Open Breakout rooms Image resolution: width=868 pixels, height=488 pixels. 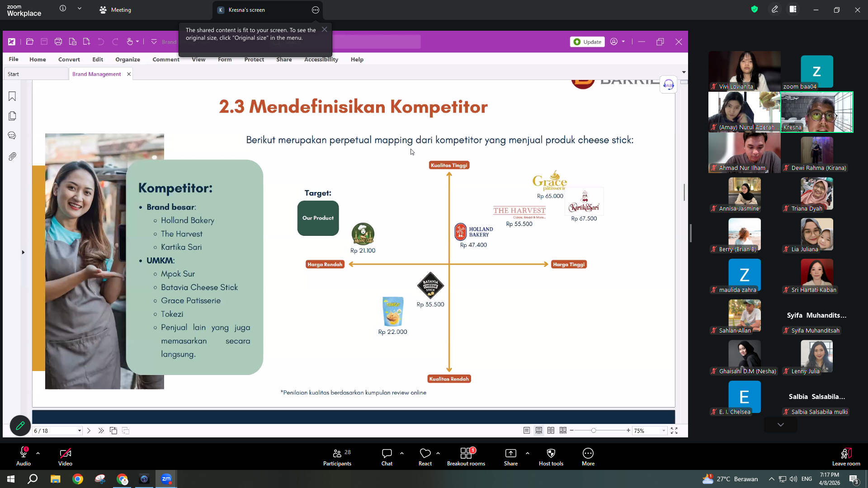466,457
